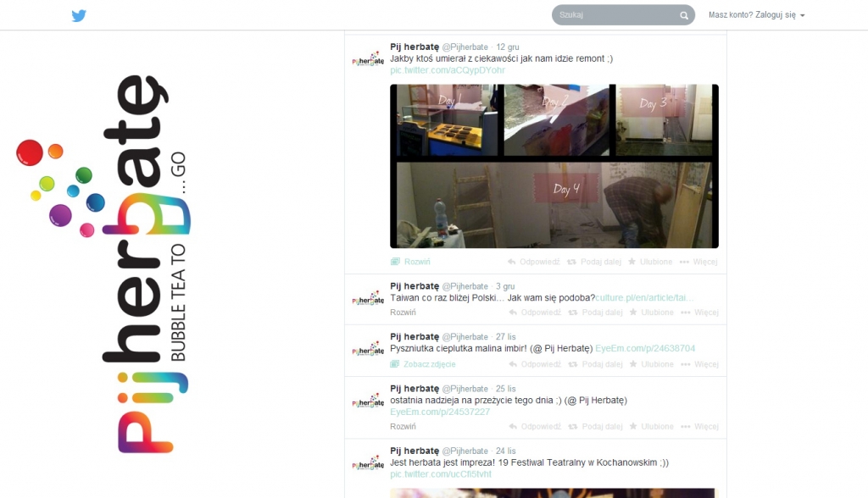Open the culture.pl article link

tap(644, 298)
